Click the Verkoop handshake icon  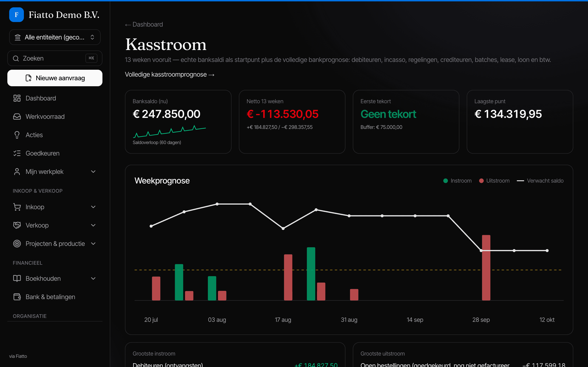point(17,225)
